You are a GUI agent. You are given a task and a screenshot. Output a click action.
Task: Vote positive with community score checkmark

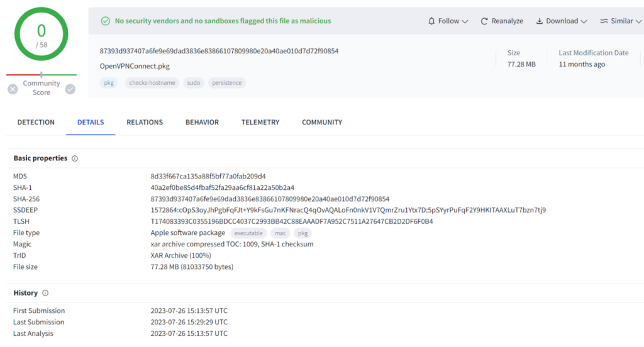[70, 89]
